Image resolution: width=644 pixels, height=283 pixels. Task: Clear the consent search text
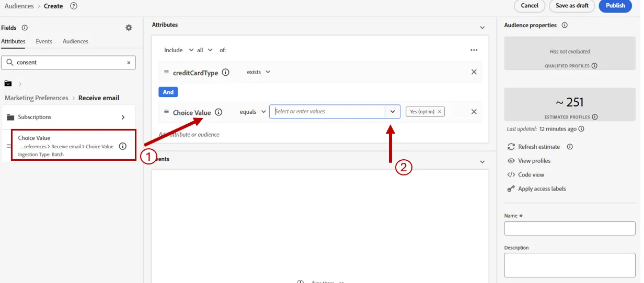pos(129,62)
